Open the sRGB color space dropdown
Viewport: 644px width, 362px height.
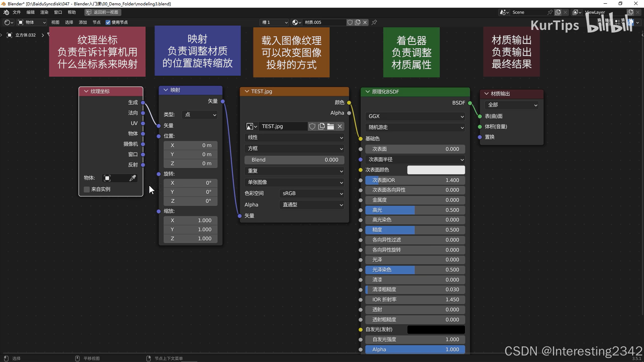tap(312, 194)
